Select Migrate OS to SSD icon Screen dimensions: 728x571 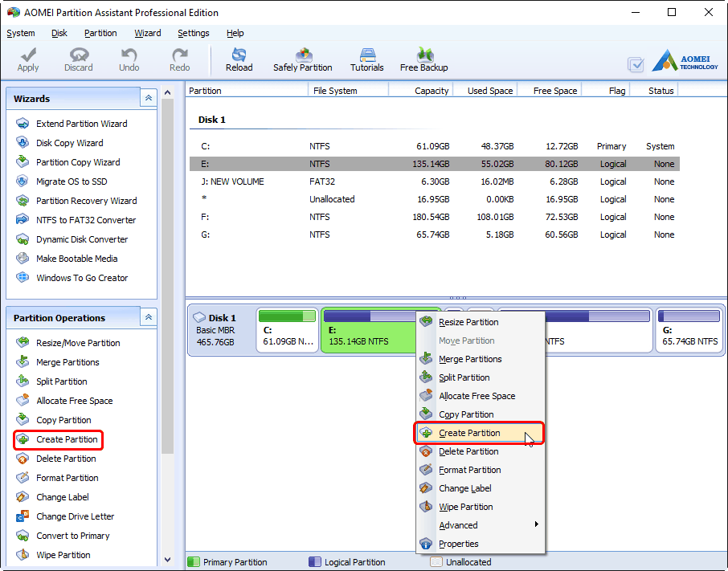[x=22, y=181]
